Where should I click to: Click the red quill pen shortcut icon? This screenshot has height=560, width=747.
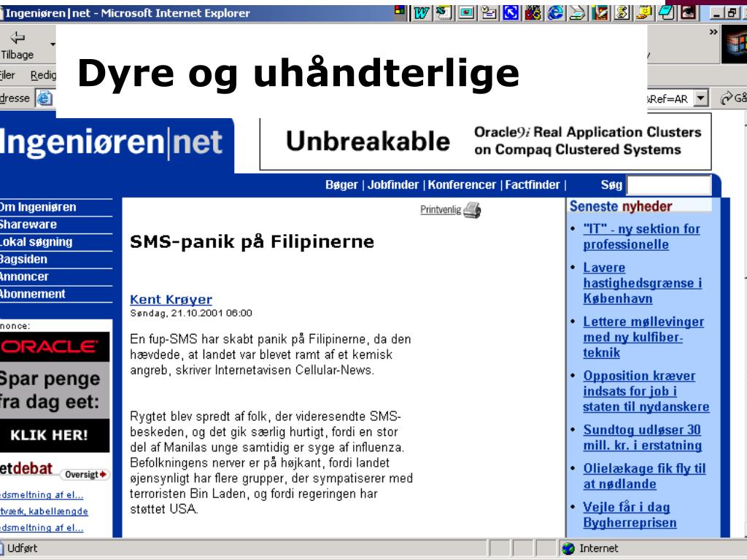pos(600,12)
